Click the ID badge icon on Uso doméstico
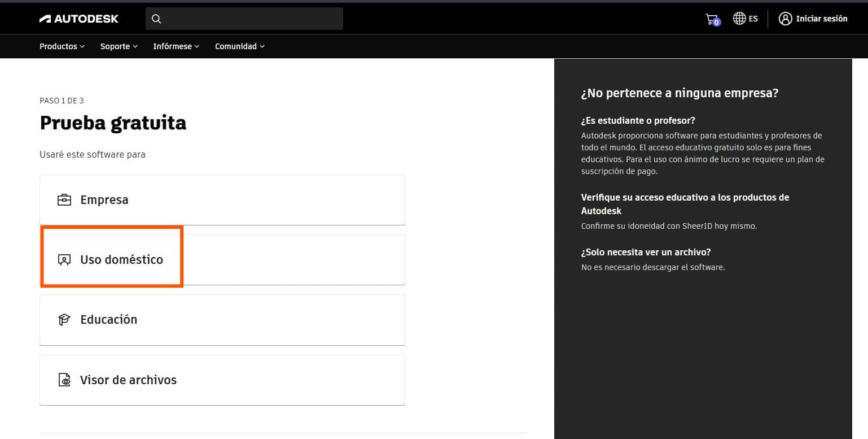Image resolution: width=868 pixels, height=439 pixels. pyautogui.click(x=64, y=259)
